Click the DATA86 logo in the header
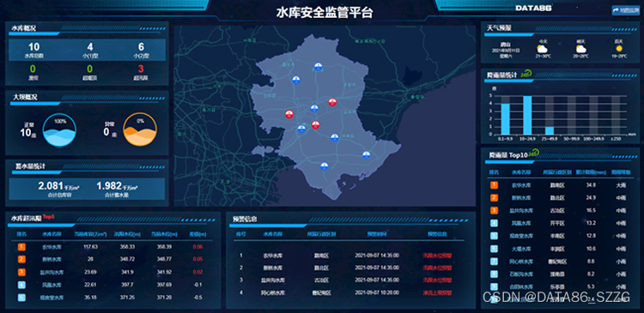This screenshot has height=313, width=644. pos(533,8)
